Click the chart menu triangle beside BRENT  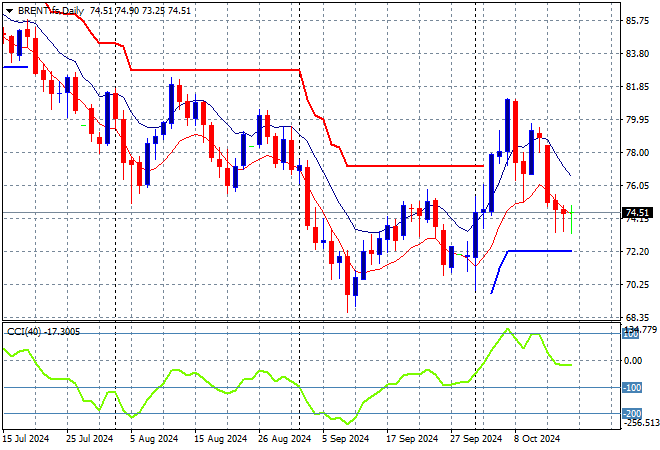(x=9, y=11)
